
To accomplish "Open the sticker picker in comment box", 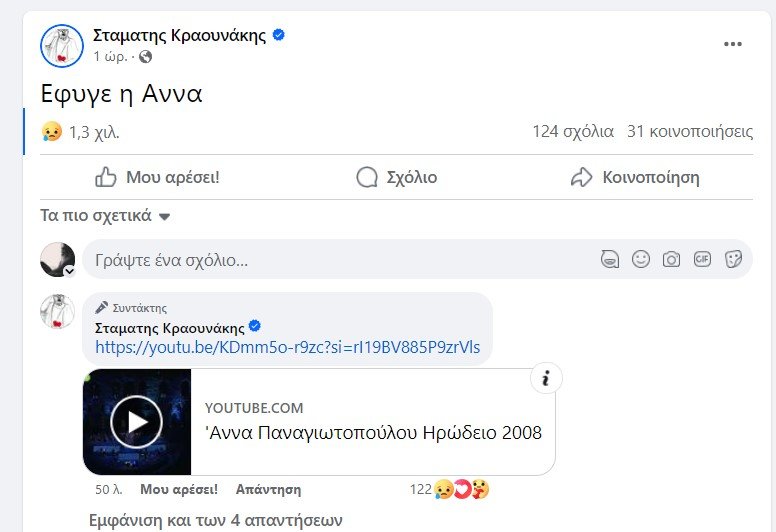I will pos(733,260).
